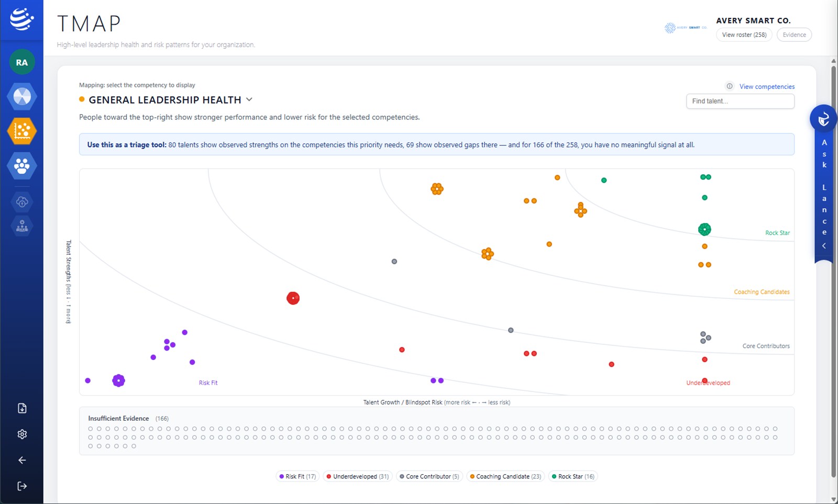Click the Talent Strengths vertical axis label

68,282
